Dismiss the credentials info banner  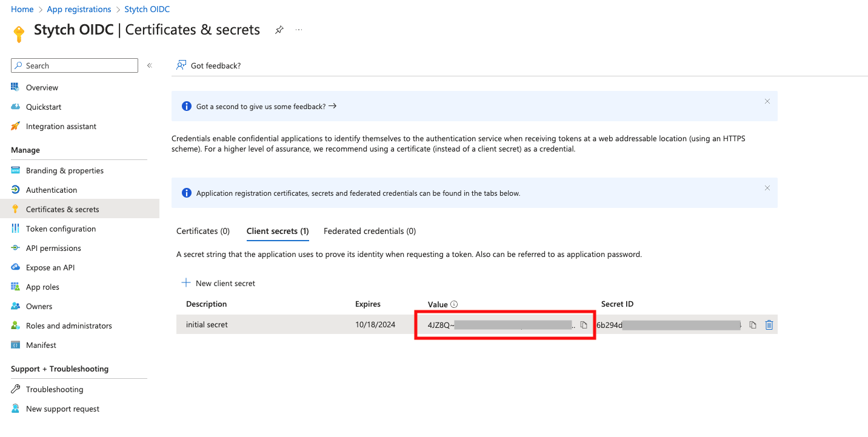coord(767,188)
